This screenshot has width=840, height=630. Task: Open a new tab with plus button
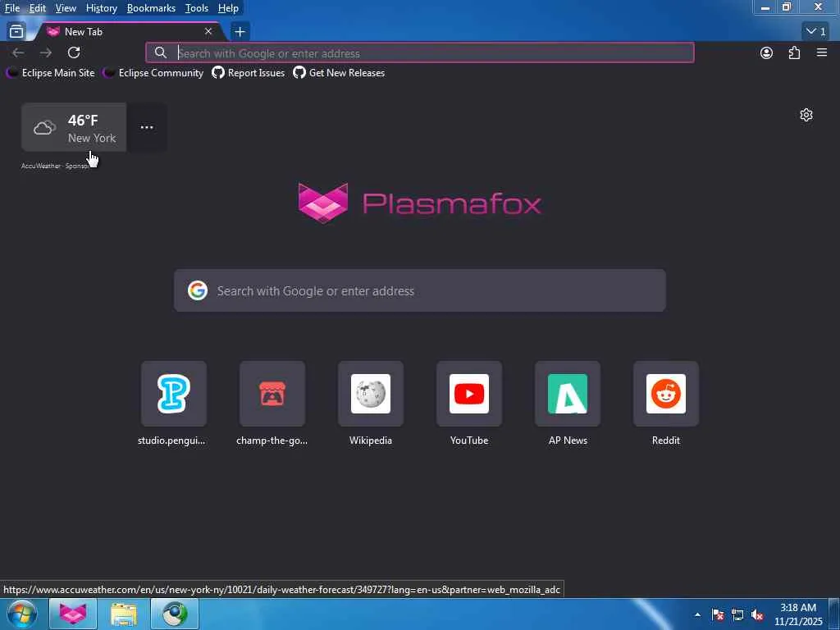click(240, 32)
